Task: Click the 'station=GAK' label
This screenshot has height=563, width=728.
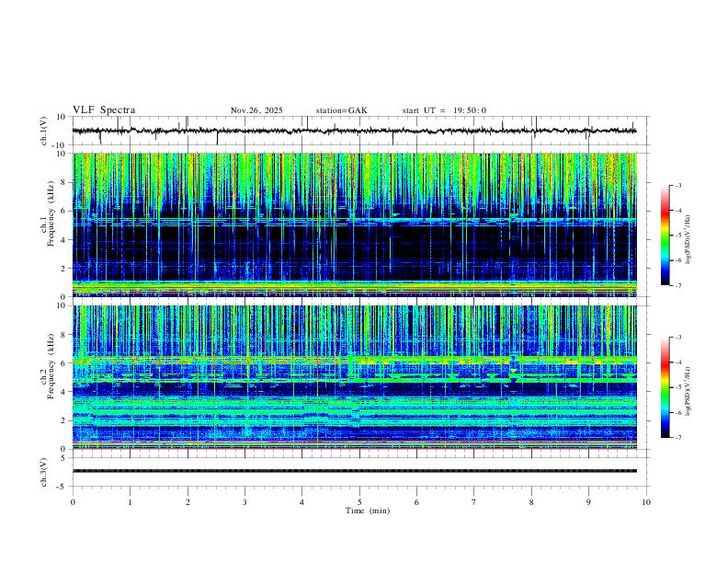Action: (342, 110)
